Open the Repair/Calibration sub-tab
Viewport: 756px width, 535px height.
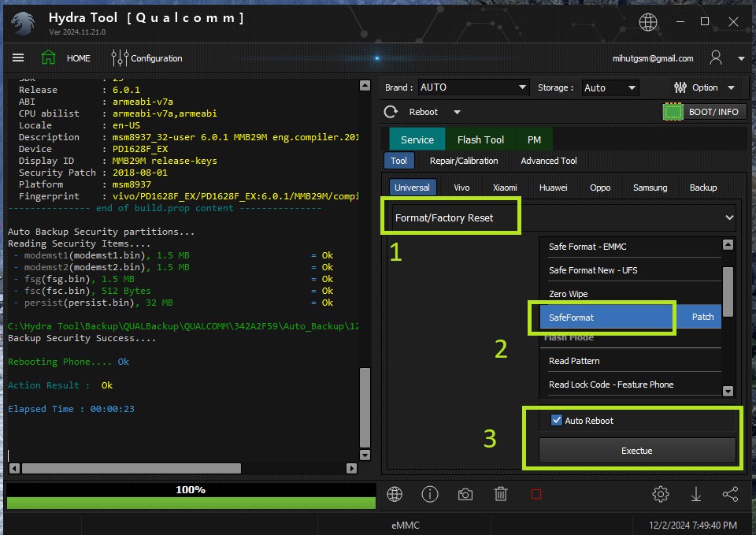[464, 161]
